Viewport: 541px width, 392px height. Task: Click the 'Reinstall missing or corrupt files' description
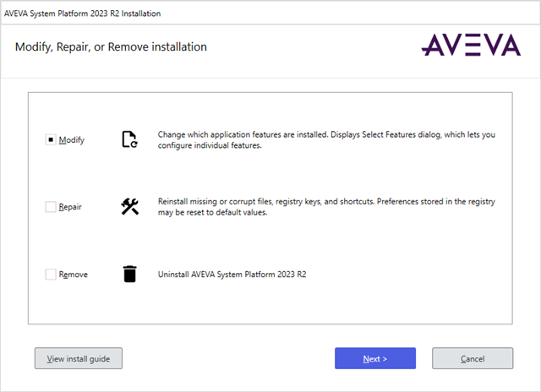[326, 207]
